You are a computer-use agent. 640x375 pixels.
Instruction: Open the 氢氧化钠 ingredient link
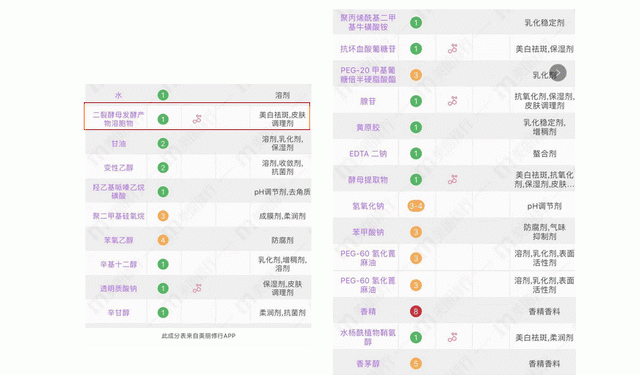368,206
